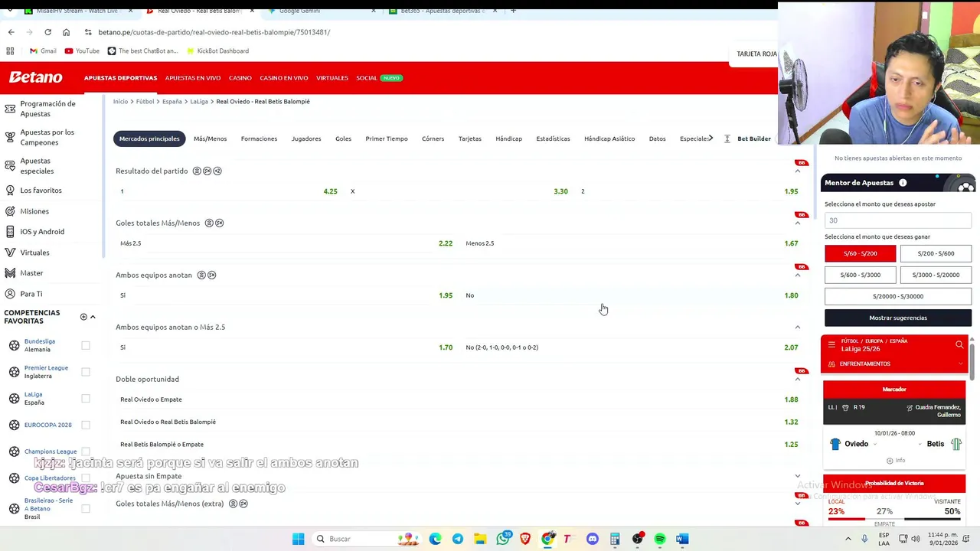Switch to Córners tab
Image resolution: width=980 pixels, height=551 pixels.
point(433,139)
